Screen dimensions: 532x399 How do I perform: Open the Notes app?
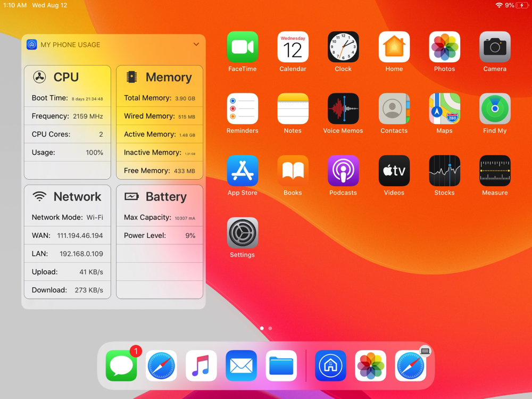(293, 109)
